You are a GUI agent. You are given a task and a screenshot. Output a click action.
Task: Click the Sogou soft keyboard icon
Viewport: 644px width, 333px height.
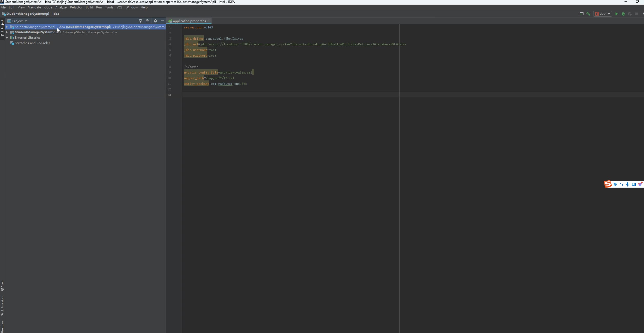pos(634,184)
